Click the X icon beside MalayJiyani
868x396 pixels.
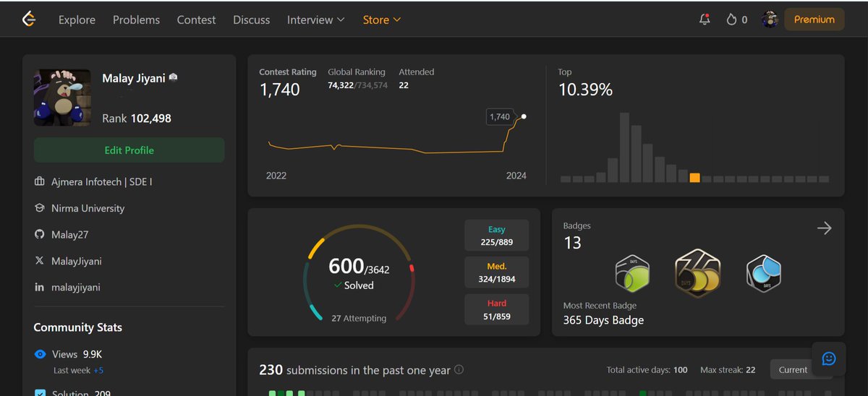tap(40, 261)
